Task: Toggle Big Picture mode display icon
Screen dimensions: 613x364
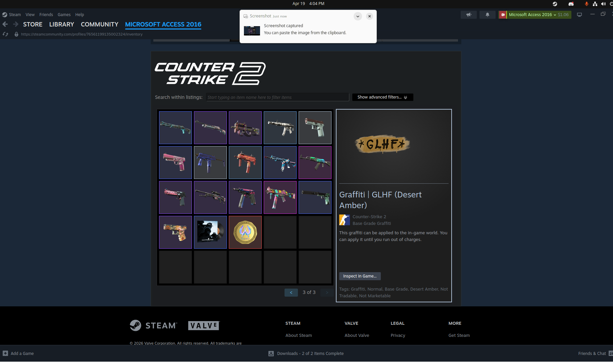Action: coord(579,15)
